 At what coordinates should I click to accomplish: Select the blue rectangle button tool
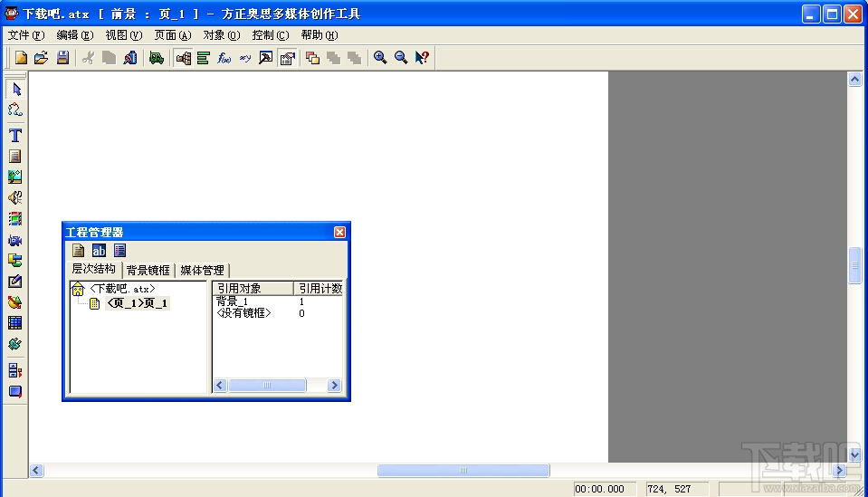tap(15, 391)
